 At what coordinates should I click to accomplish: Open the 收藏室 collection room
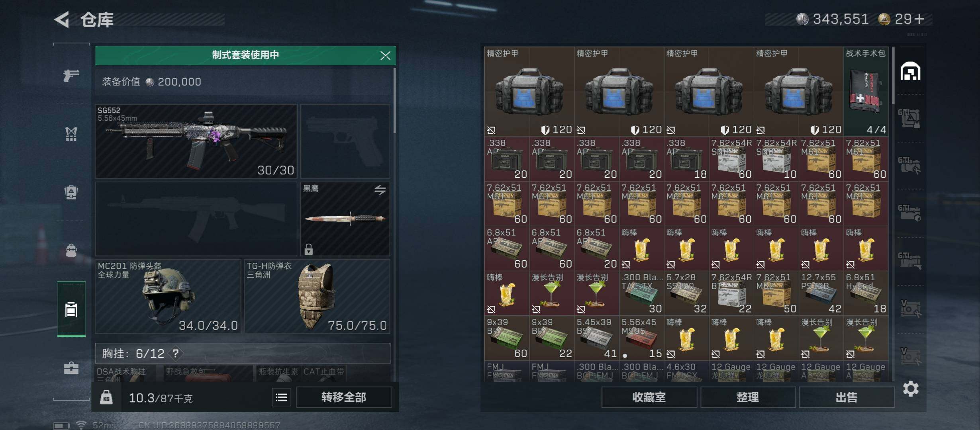[649, 397]
